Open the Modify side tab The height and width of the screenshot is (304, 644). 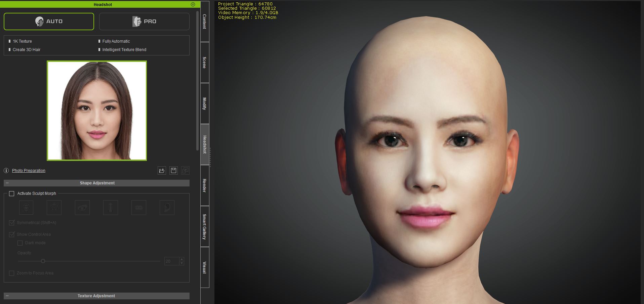coord(204,103)
